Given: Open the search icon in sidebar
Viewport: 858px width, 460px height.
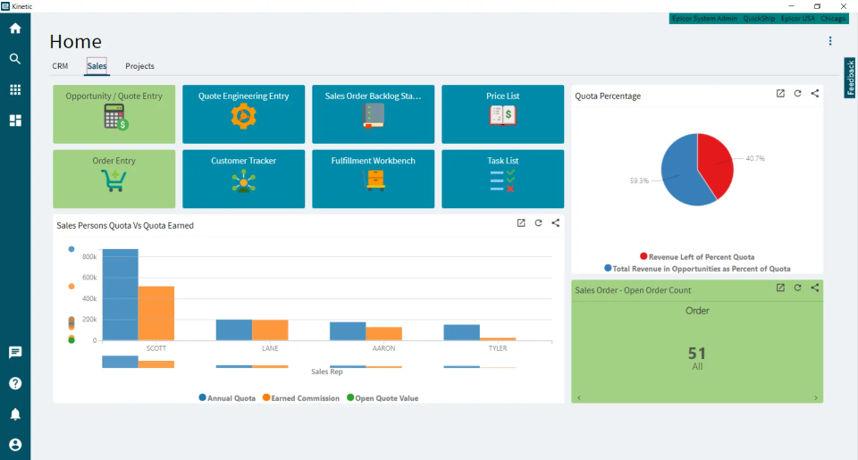Looking at the screenshot, I should coord(15,59).
